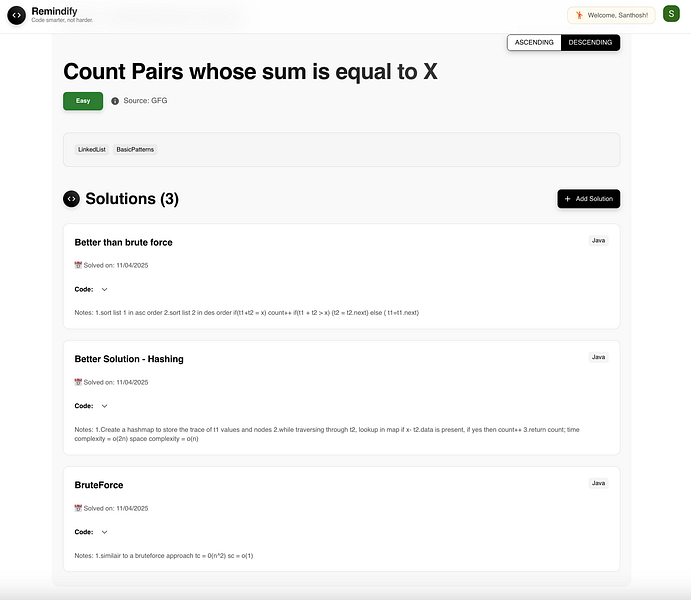The height and width of the screenshot is (600, 691).
Task: Expand code for Better Solution - Hashing
Action: coord(104,406)
